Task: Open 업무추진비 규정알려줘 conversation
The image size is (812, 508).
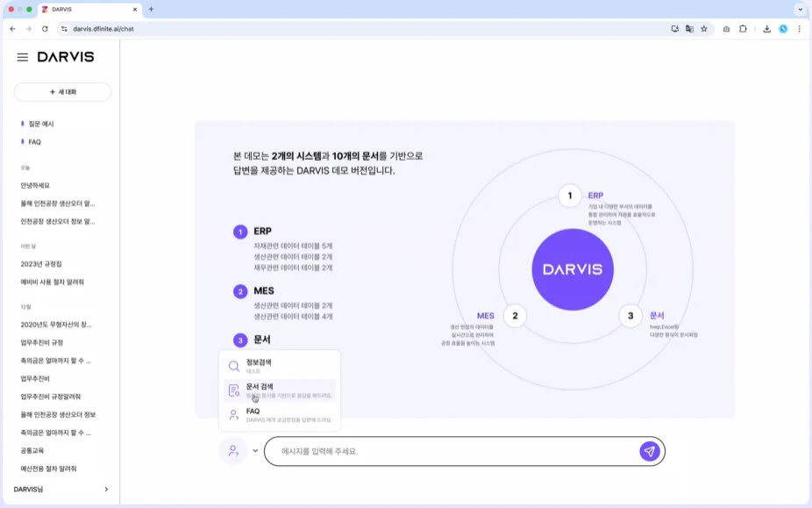Action: pyautogui.click(x=51, y=397)
